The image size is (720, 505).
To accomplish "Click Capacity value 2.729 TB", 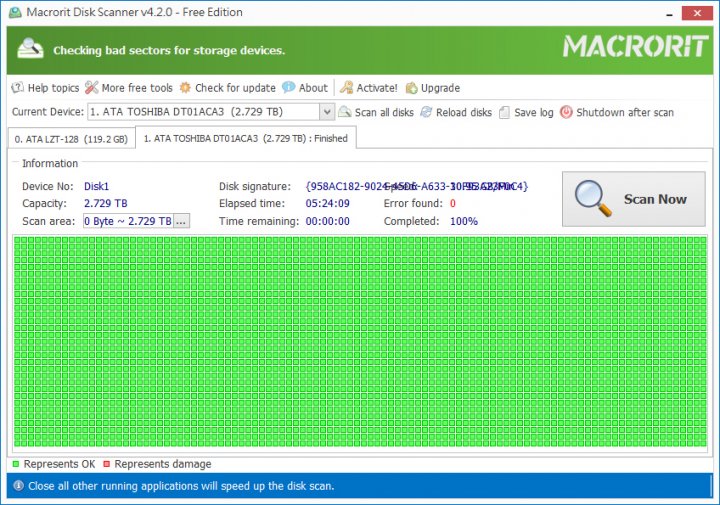I will pos(106,203).
